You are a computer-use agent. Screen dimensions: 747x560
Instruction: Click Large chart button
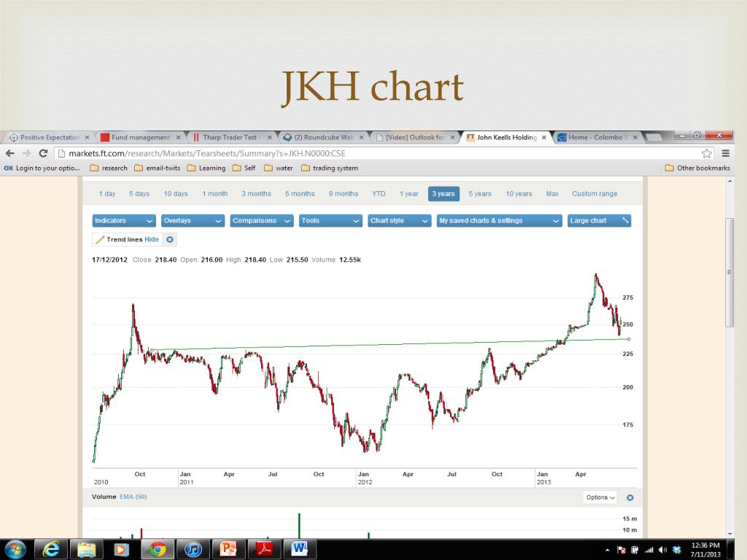click(x=600, y=221)
